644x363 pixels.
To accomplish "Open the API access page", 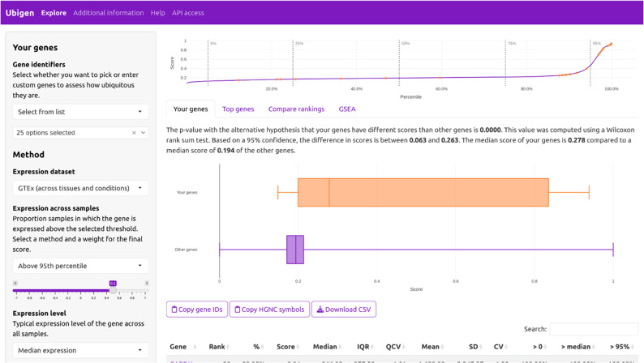I will (187, 13).
